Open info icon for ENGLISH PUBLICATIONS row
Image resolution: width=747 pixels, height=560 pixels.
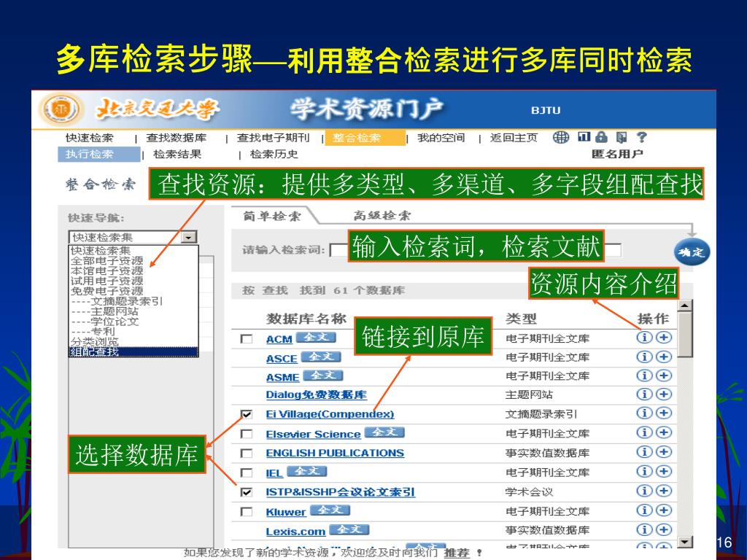tap(644, 451)
